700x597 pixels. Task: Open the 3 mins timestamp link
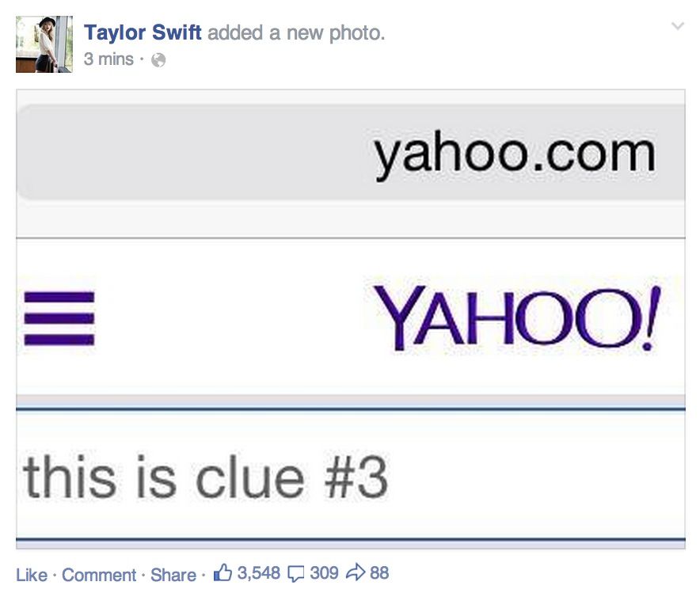click(108, 59)
